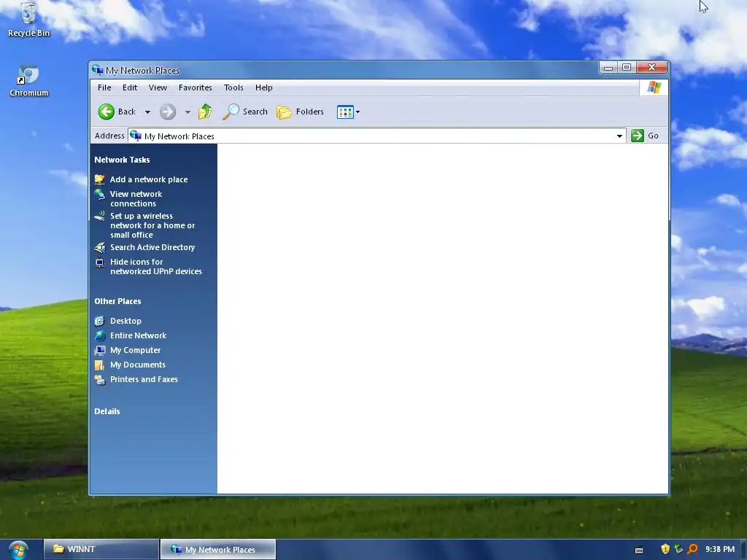Screen dimensions: 747x560
Task: Click the greyed Forward arrow icon
Action: [168, 112]
